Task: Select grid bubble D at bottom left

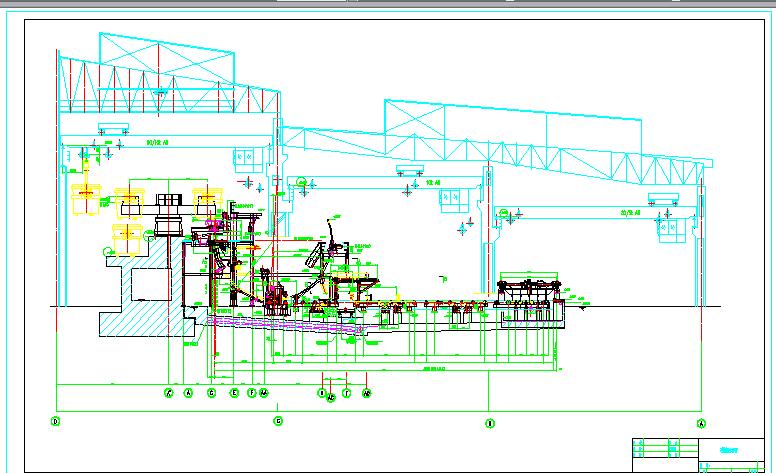Action: 55,422
